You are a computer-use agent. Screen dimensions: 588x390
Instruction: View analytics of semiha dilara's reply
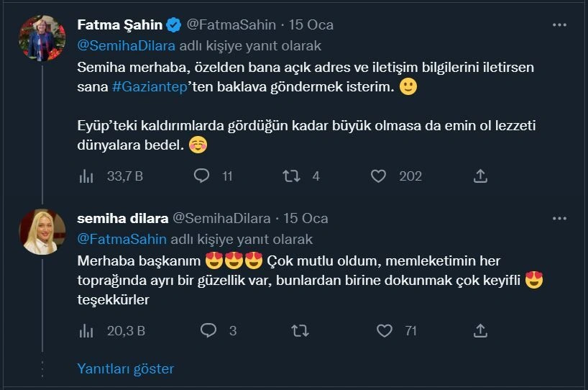[x=86, y=330]
